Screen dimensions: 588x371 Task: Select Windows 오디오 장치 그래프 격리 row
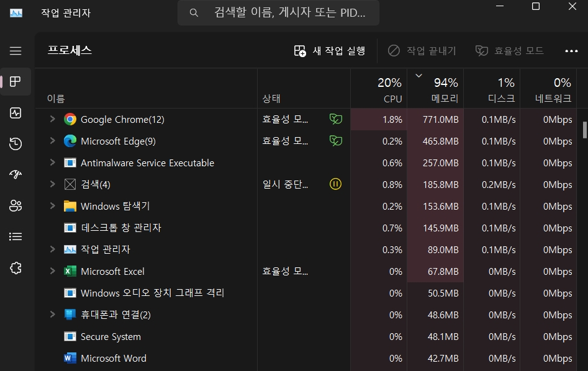coord(305,293)
